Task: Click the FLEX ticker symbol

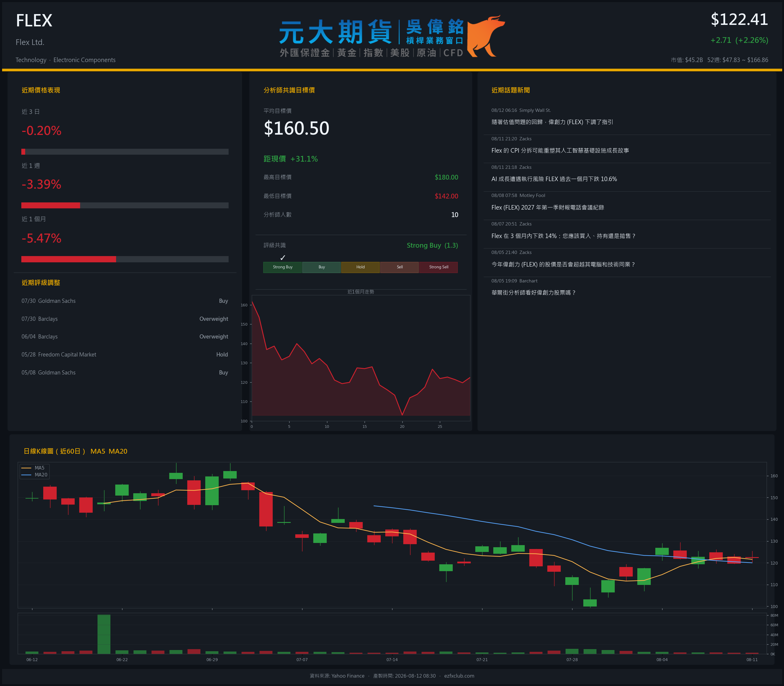Action: pos(34,21)
